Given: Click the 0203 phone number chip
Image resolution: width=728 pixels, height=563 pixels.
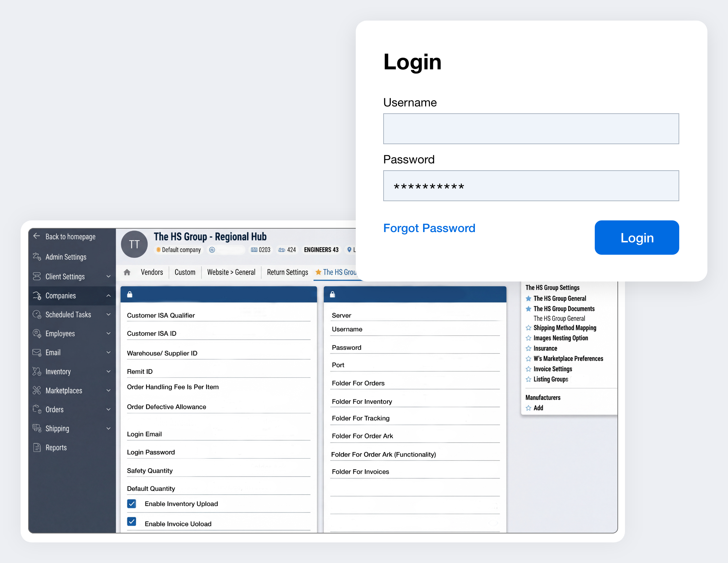Looking at the screenshot, I should (261, 250).
